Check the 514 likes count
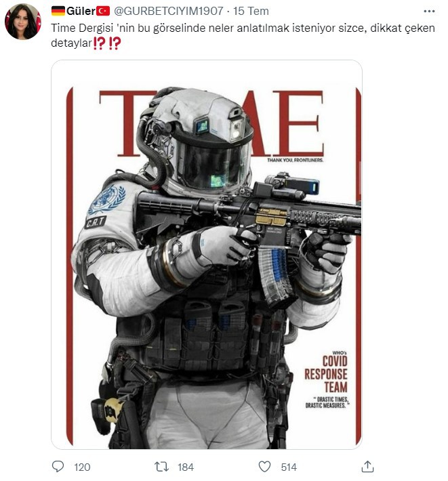Viewport: 448px width, 481px height. click(289, 467)
